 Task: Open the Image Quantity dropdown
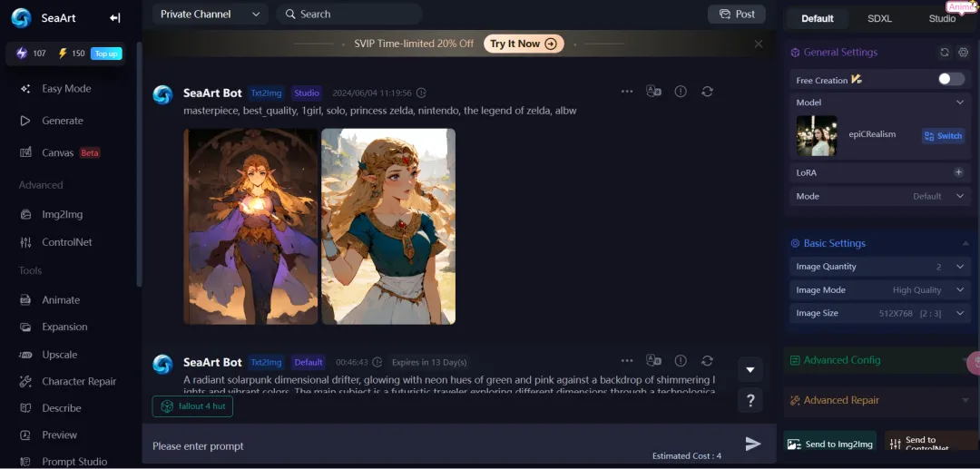click(x=879, y=267)
